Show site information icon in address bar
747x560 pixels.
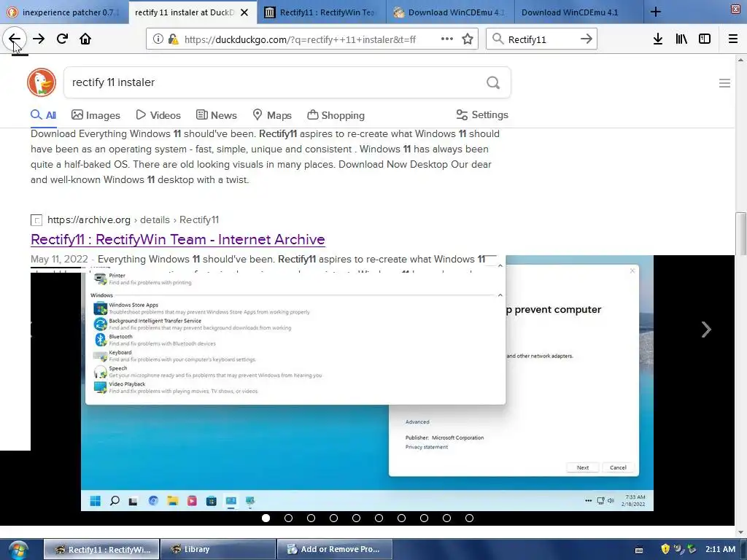point(158,39)
